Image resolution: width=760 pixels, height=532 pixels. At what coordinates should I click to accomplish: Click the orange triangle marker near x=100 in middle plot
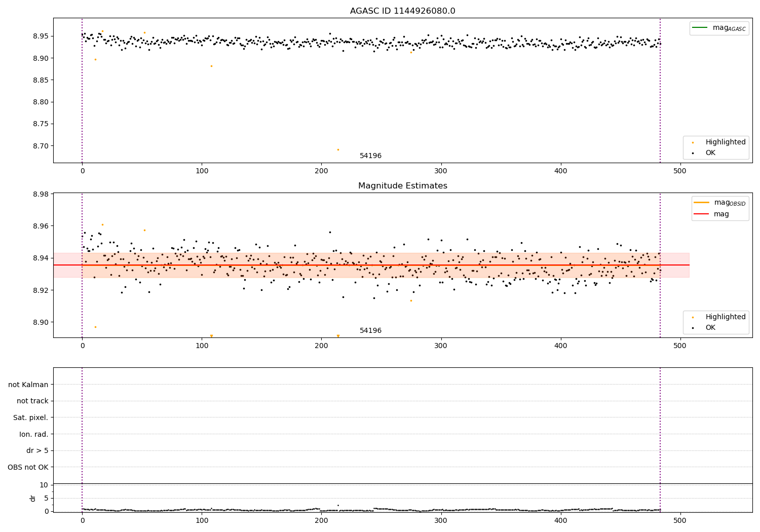(211, 336)
